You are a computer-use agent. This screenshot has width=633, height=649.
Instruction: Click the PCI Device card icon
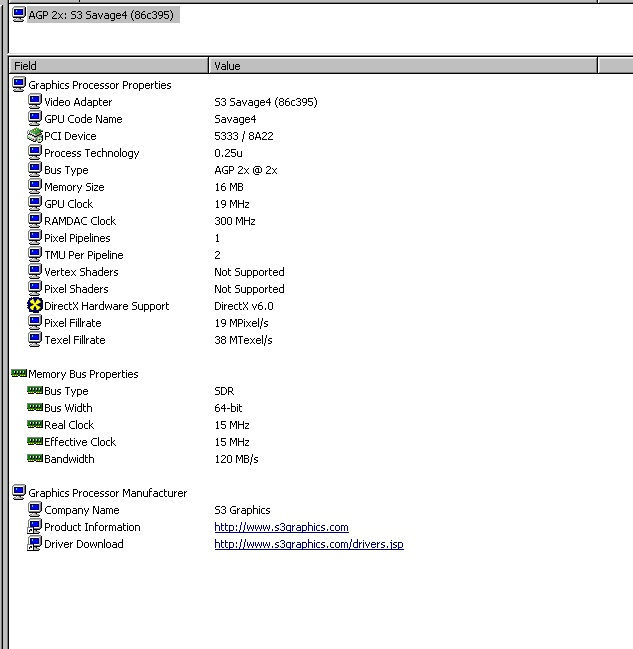tap(35, 136)
